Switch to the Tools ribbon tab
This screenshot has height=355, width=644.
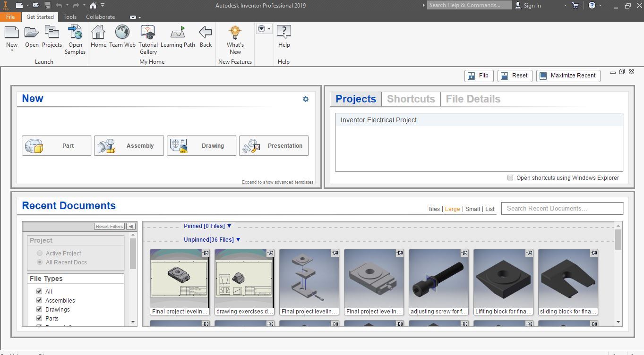point(70,17)
